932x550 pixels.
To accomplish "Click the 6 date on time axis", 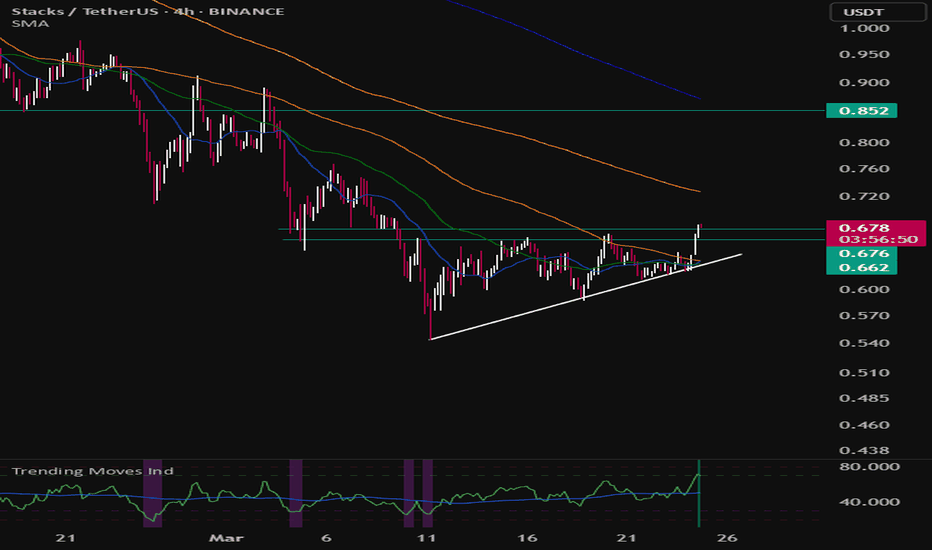I will pyautogui.click(x=326, y=538).
